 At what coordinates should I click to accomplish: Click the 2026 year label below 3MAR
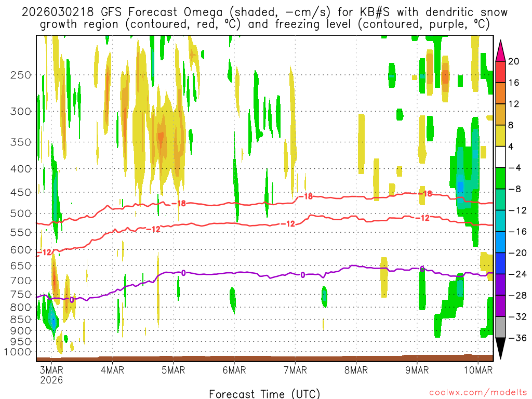[x=51, y=380]
